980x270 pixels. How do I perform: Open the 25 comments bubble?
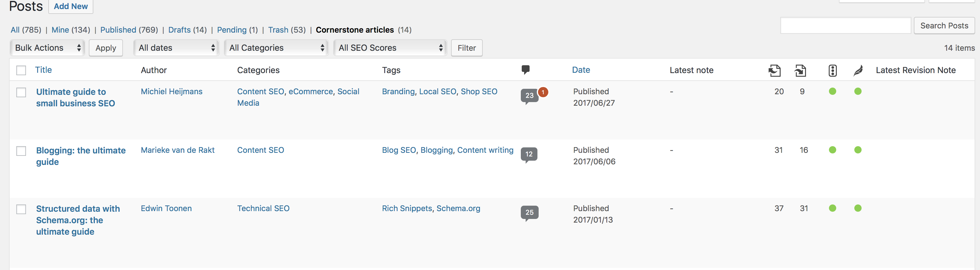pos(529,213)
